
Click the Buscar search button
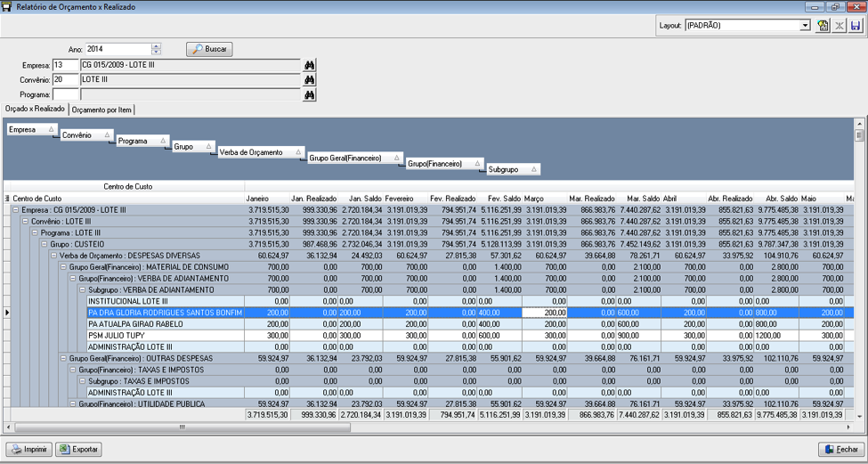point(210,49)
